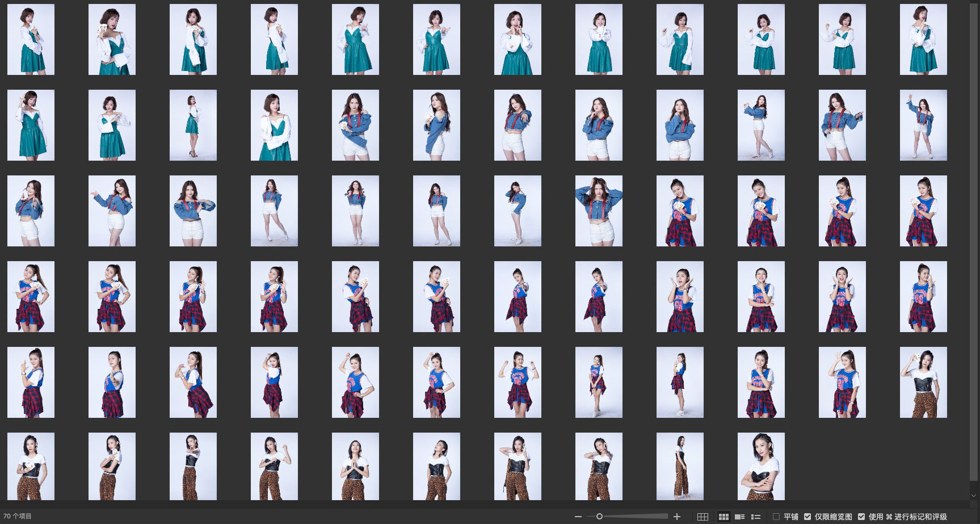980x524 pixels.
Task: Select the final teal dress thumbnail before denim photos
Action: (274, 125)
